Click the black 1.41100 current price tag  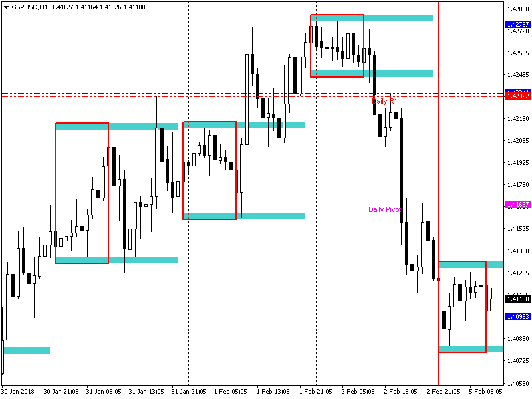[x=517, y=299]
